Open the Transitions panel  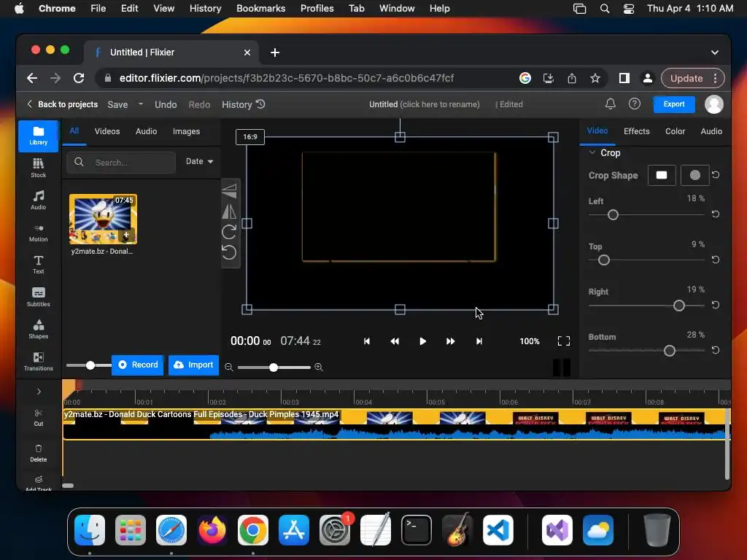(x=38, y=362)
